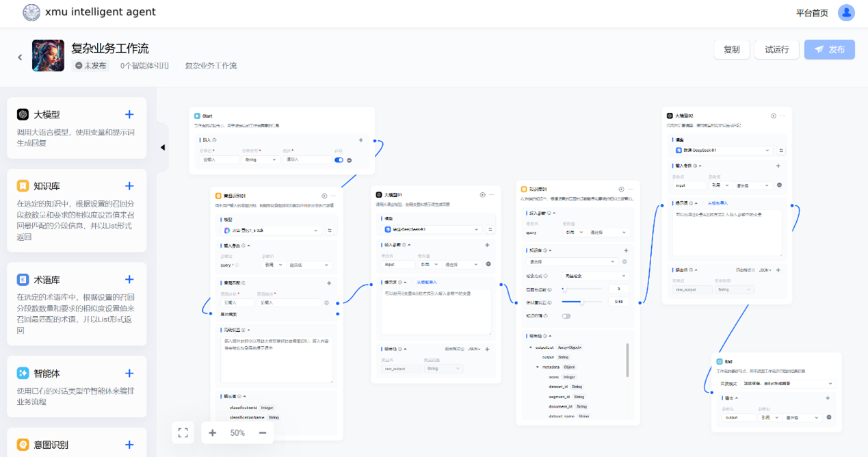Zoom in the workflow canvas
This screenshot has height=457, width=868.
[x=213, y=432]
